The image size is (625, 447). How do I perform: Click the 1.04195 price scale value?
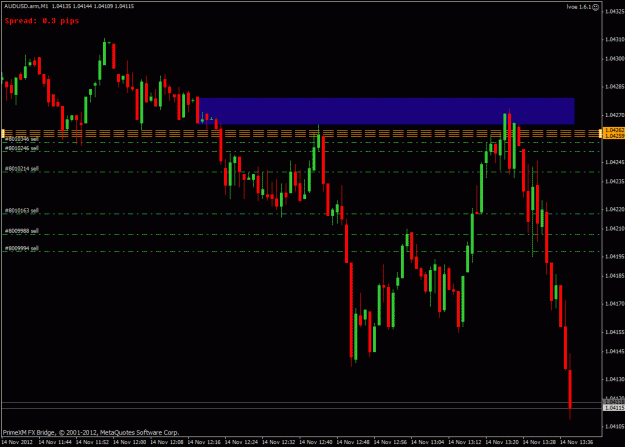pyautogui.click(x=614, y=256)
